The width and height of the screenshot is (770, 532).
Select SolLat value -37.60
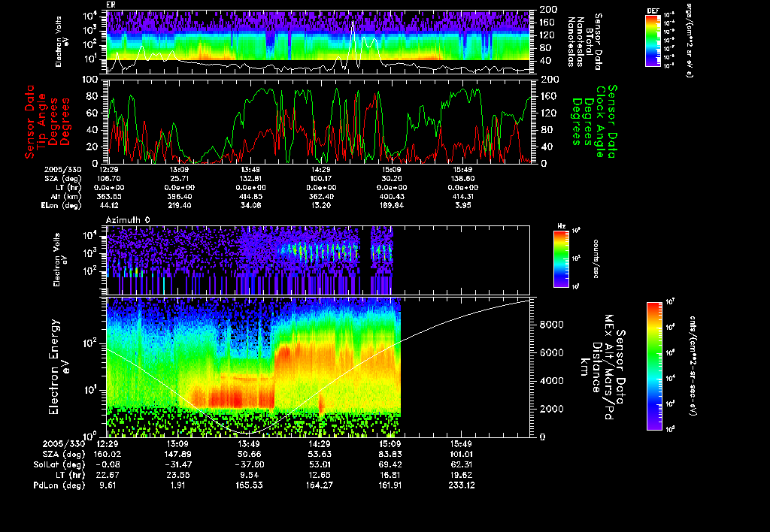(250, 464)
